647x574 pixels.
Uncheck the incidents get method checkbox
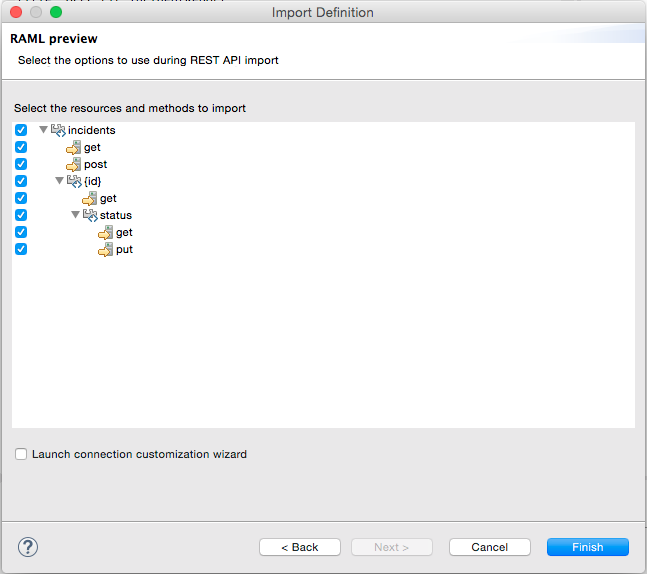(x=21, y=147)
